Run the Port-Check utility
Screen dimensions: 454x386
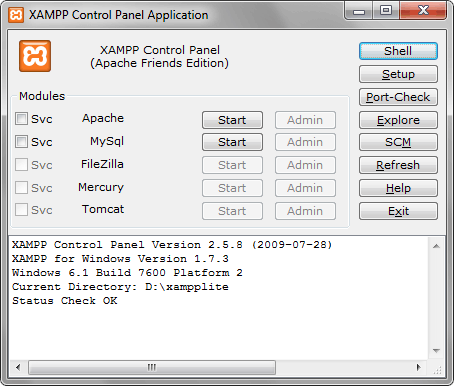pyautogui.click(x=398, y=97)
